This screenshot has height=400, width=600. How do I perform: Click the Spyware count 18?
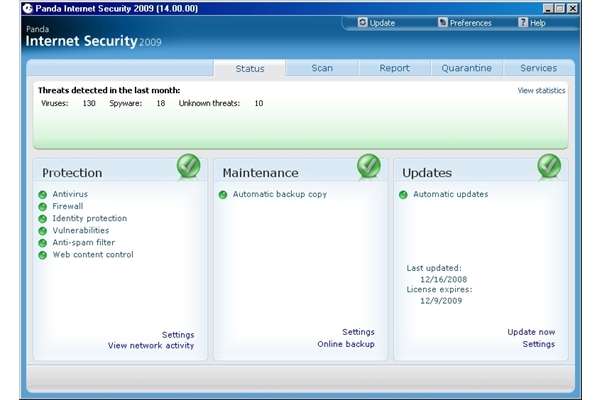click(161, 103)
